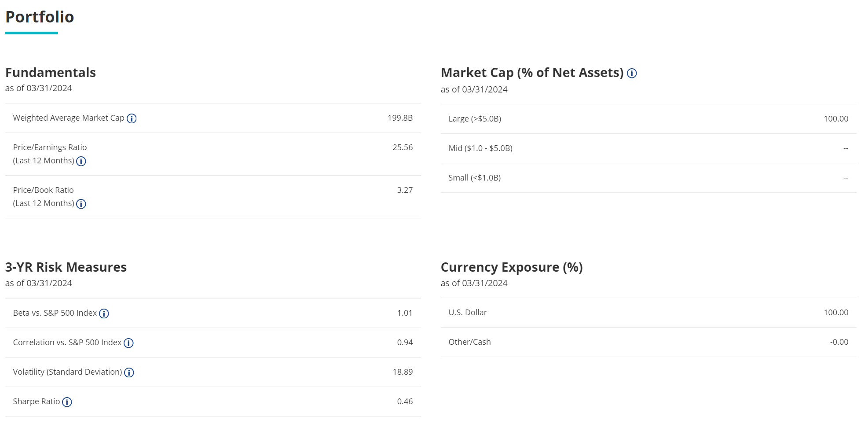Click the U.S. Dollar currency exposure row
This screenshot has width=868, height=435.
click(468, 313)
